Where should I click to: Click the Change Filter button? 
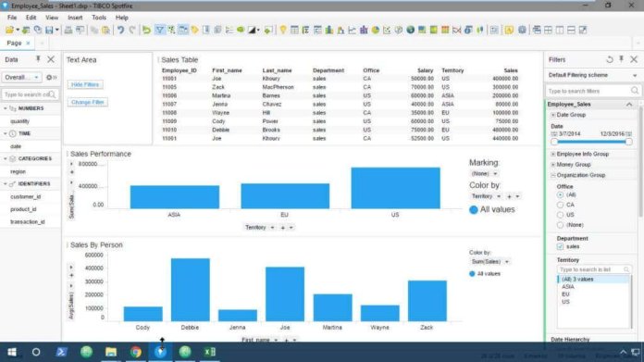point(88,103)
